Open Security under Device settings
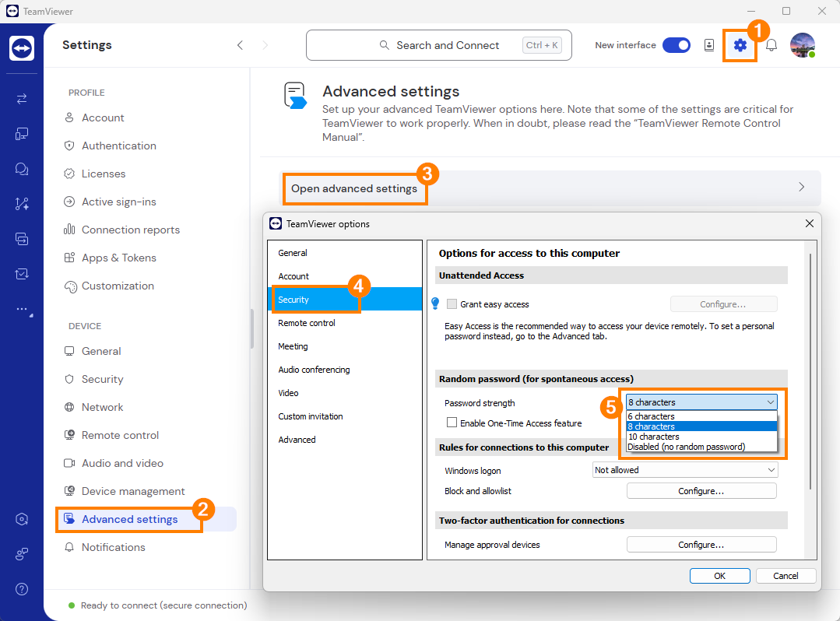The image size is (840, 621). click(94, 379)
